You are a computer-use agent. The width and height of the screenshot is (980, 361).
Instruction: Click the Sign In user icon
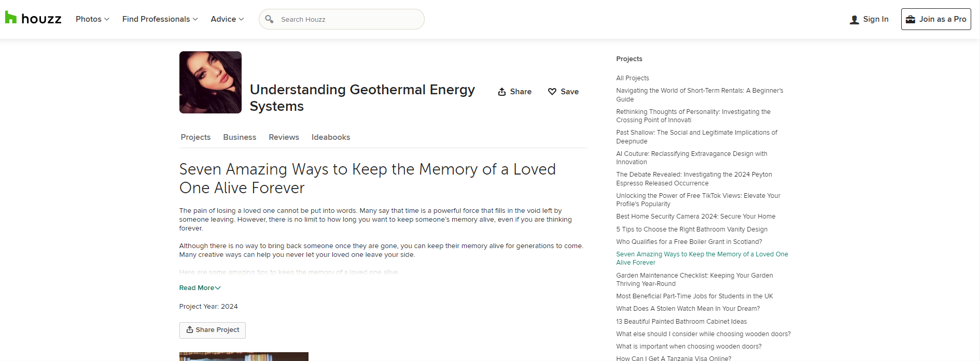(x=854, y=20)
